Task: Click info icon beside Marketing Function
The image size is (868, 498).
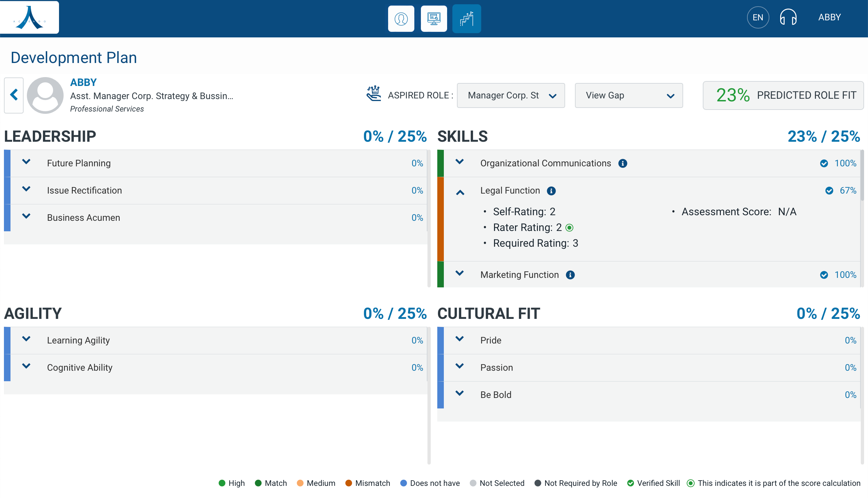Action: pos(570,275)
